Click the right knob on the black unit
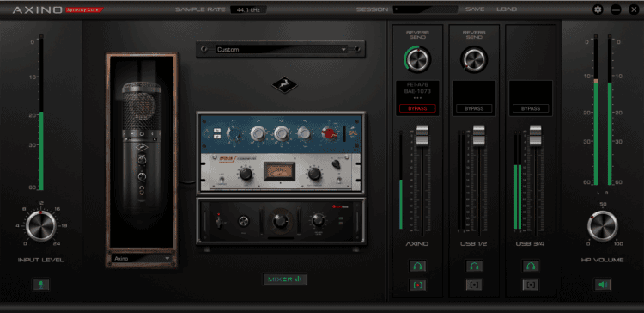Viewport: 644px width, 313px height. [318, 220]
